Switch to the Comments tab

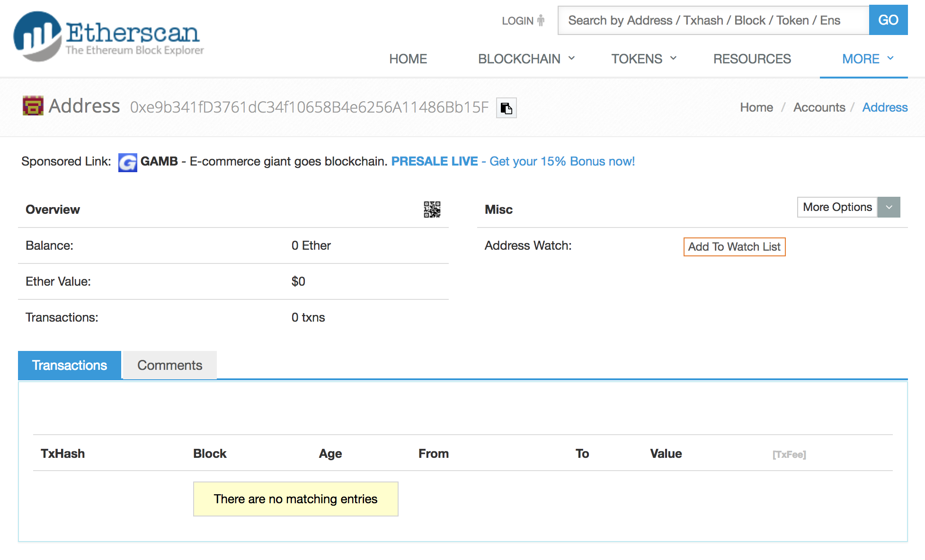click(169, 365)
